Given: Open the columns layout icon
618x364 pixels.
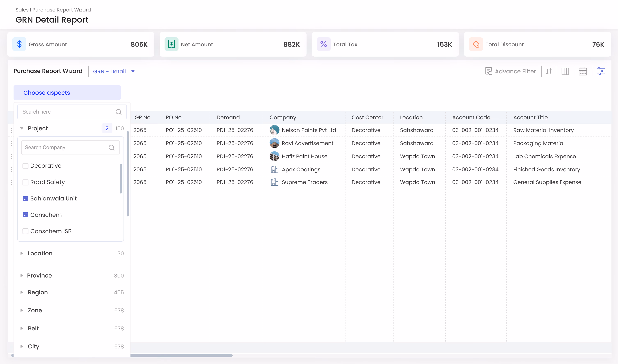Looking at the screenshot, I should pos(565,71).
